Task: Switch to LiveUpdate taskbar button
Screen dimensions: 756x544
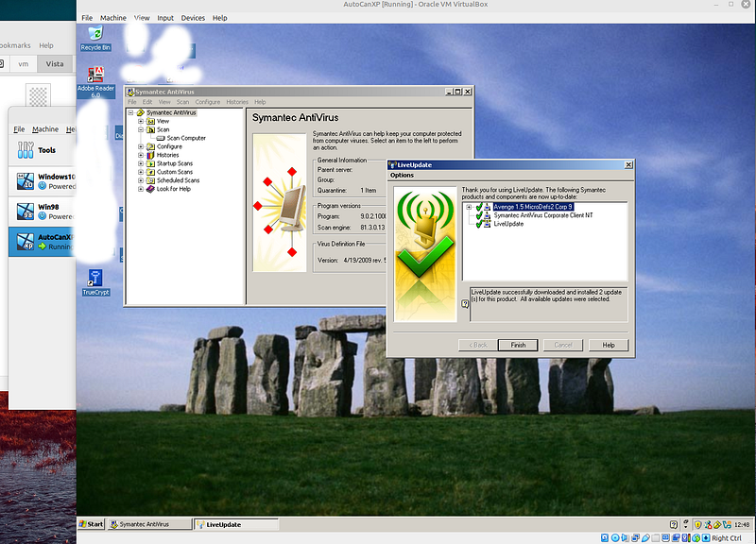Action: coord(236,524)
